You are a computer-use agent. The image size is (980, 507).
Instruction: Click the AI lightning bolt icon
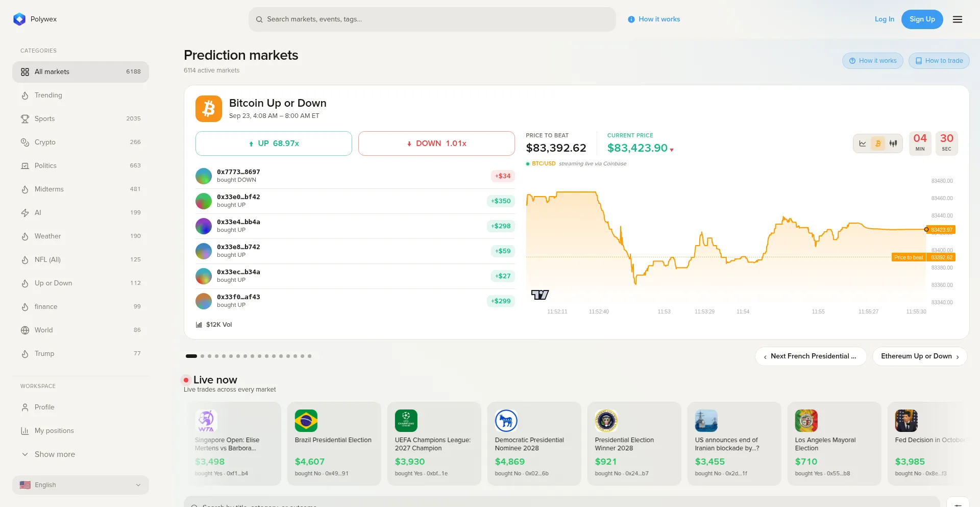tap(25, 213)
